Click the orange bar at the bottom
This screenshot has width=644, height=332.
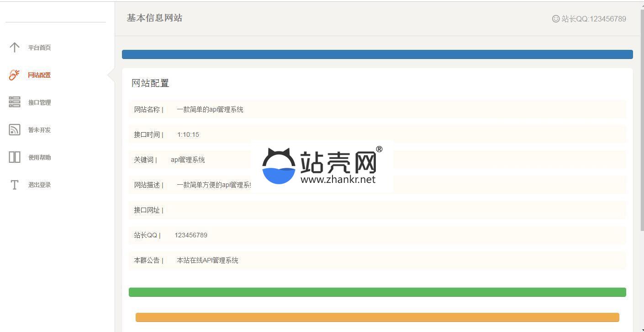tap(377, 317)
